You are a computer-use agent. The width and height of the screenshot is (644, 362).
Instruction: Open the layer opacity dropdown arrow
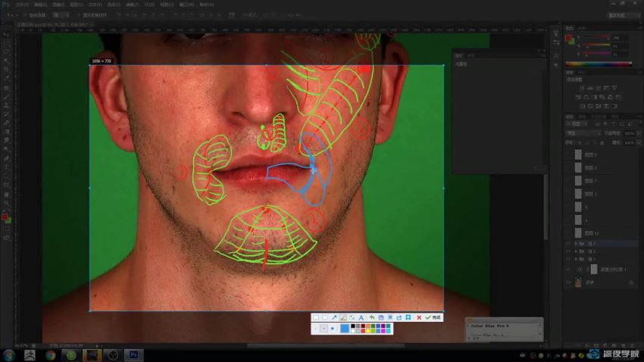click(x=639, y=133)
